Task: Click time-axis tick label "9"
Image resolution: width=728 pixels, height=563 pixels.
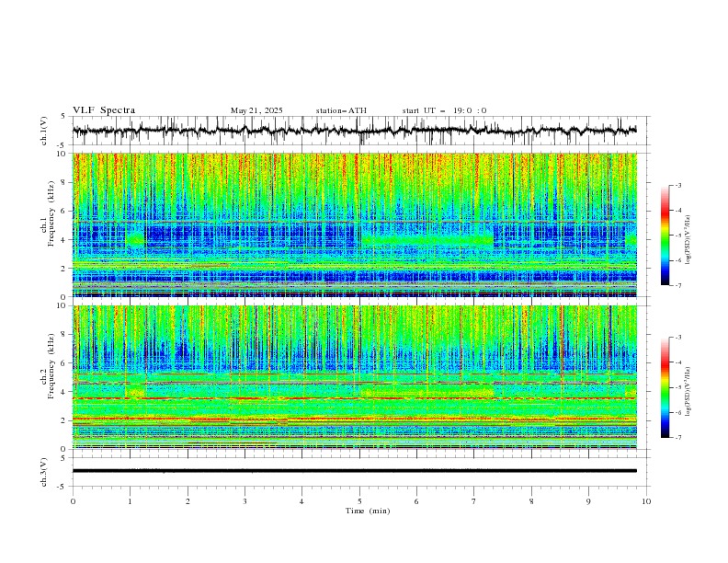Action: point(588,501)
